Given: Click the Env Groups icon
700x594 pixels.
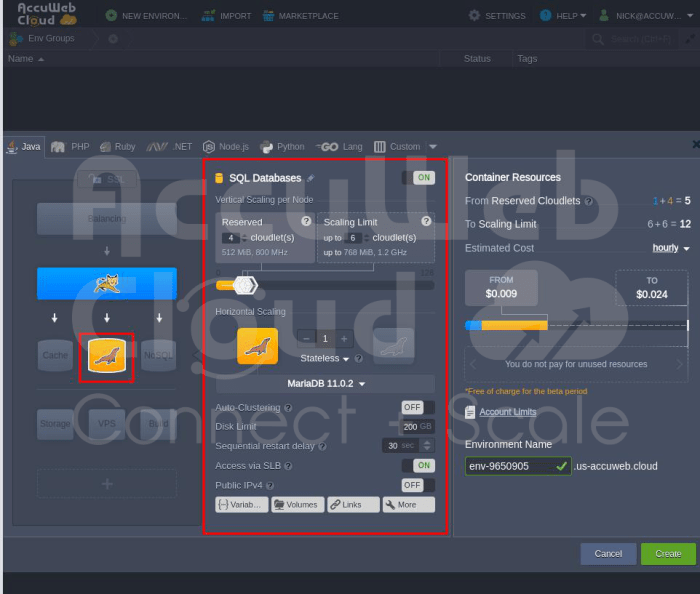Looking at the screenshot, I should [x=16, y=39].
